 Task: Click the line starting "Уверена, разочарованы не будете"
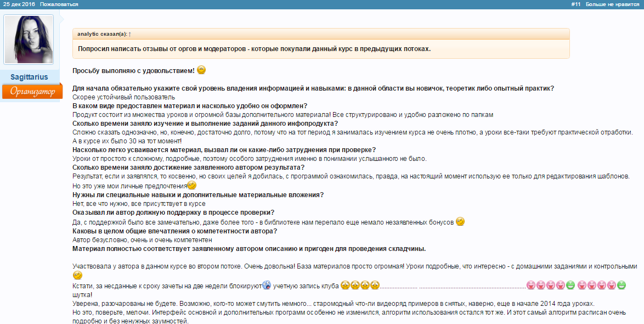click(x=334, y=304)
